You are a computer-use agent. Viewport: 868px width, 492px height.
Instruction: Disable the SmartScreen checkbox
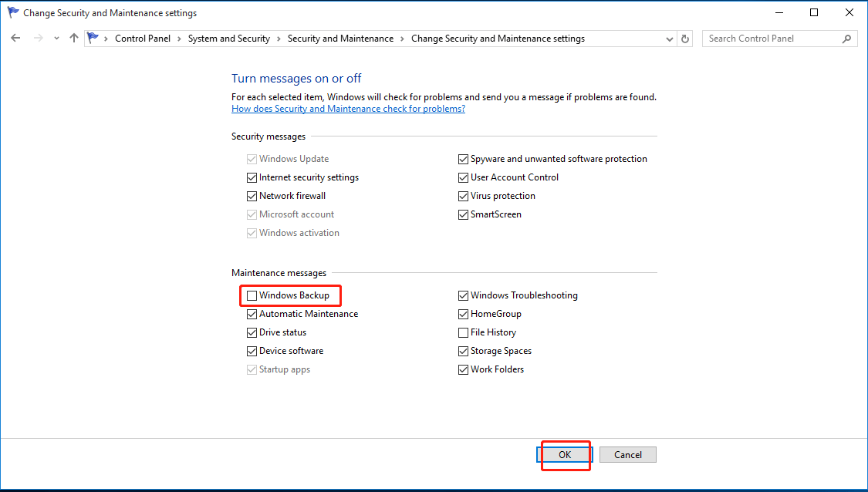[x=463, y=214]
